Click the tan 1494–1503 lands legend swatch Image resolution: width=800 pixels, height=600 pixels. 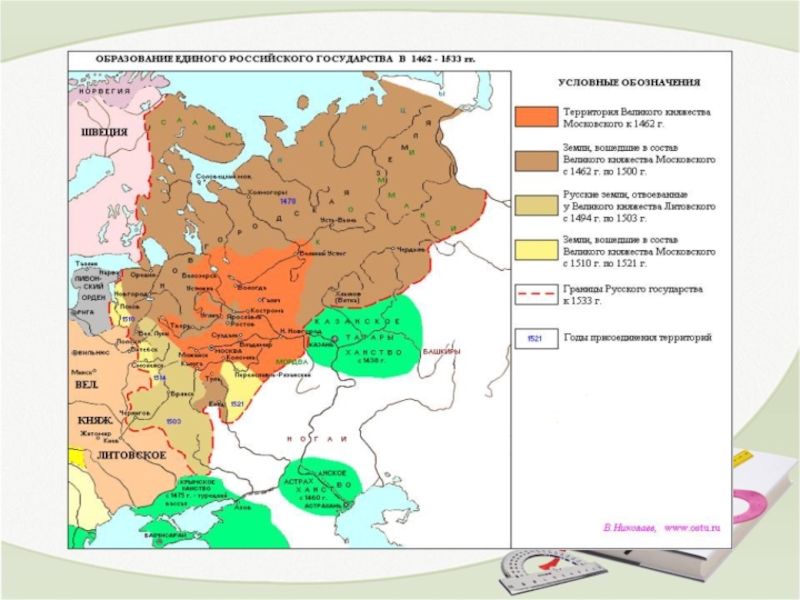(534, 205)
